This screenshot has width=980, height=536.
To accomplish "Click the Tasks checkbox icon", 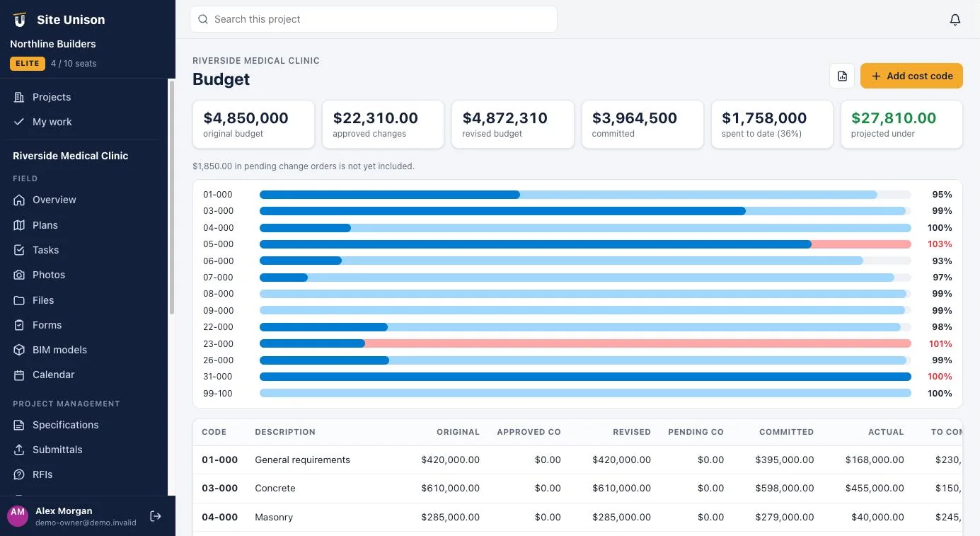I will (x=19, y=250).
